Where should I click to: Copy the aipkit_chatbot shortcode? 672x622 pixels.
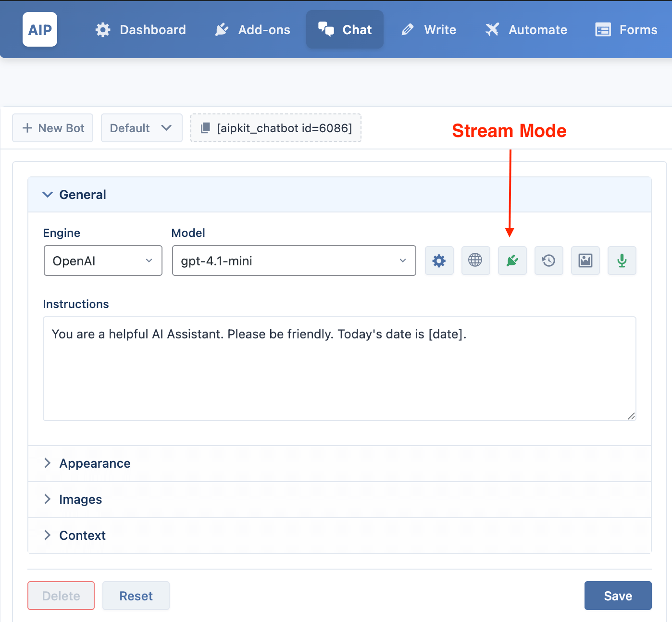coord(276,128)
